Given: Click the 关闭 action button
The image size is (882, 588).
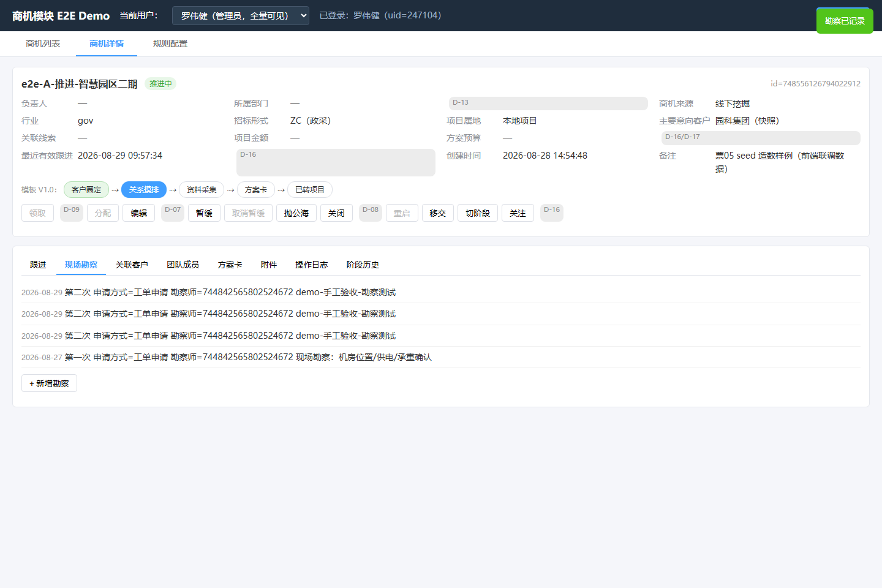Looking at the screenshot, I should tap(336, 213).
